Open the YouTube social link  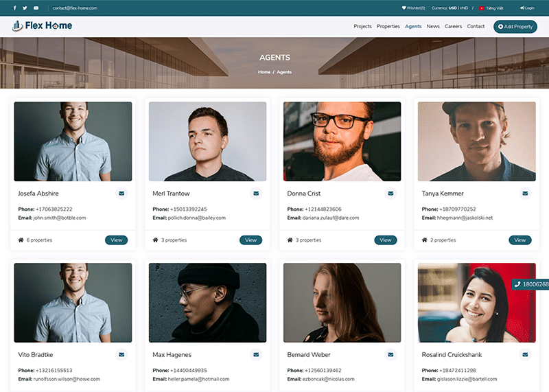[x=36, y=8]
